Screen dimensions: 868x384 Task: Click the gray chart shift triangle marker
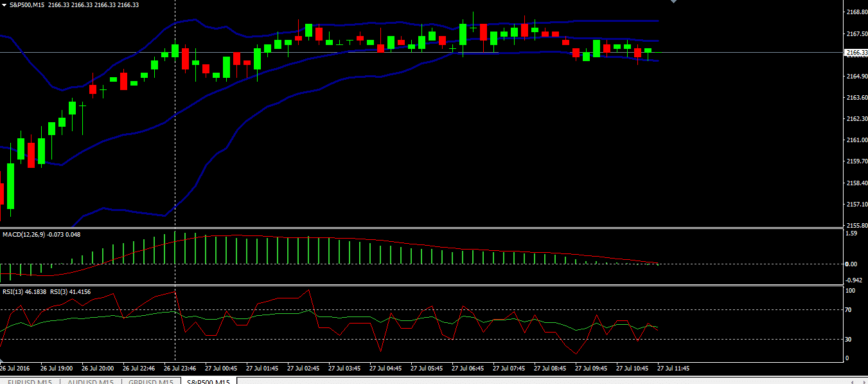click(673, 2)
